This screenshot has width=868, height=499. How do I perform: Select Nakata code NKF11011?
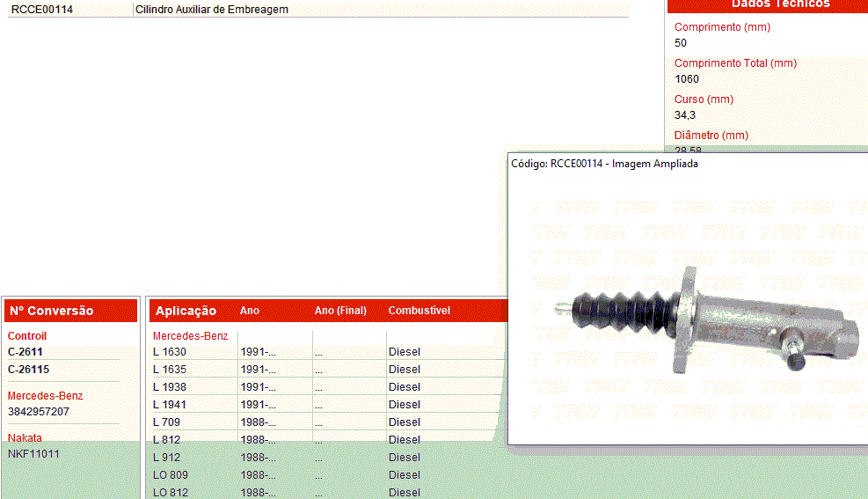pos(34,454)
